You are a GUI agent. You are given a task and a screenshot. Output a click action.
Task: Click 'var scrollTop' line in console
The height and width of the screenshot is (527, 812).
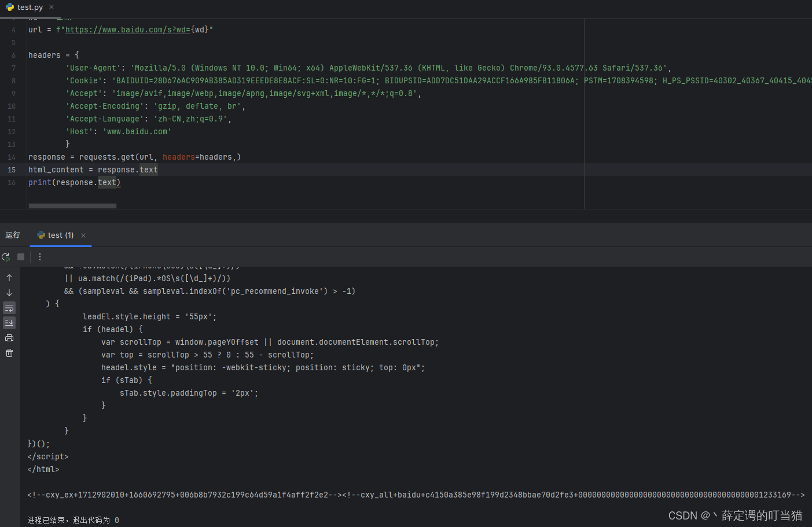tap(270, 342)
